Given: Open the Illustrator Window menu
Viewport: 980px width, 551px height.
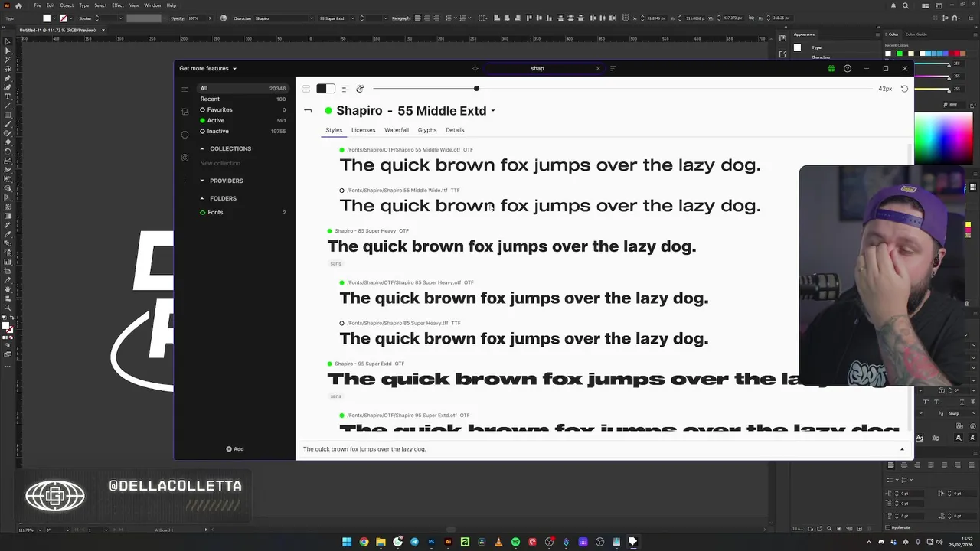Looking at the screenshot, I should (152, 5).
